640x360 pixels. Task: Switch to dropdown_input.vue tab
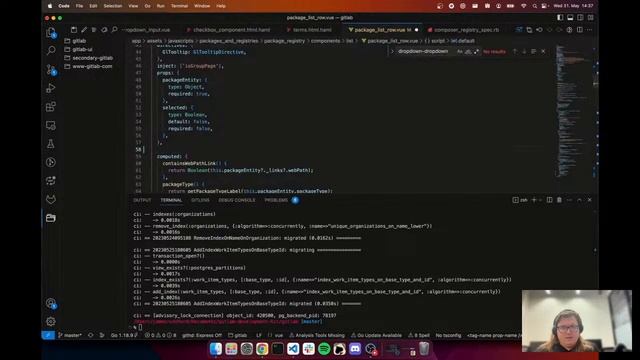(x=147, y=30)
